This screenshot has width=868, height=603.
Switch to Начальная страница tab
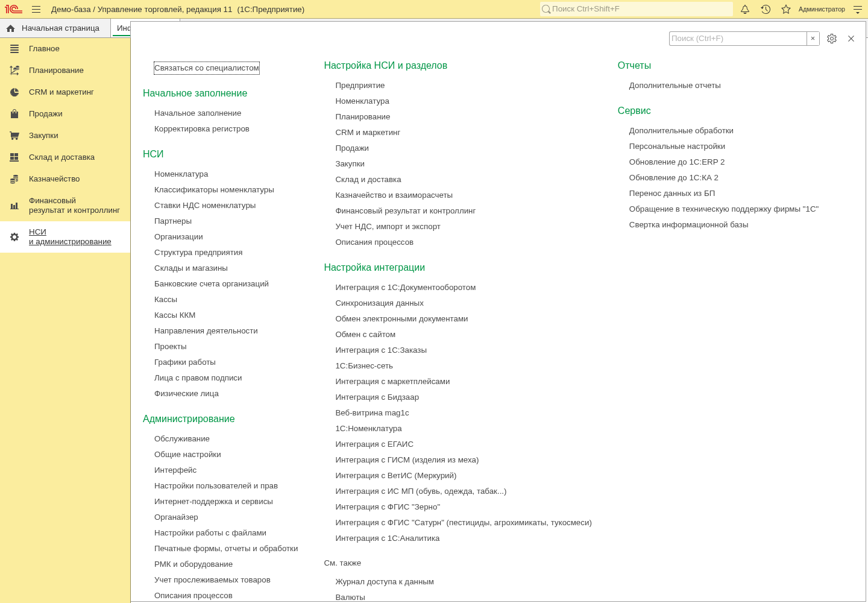click(55, 28)
